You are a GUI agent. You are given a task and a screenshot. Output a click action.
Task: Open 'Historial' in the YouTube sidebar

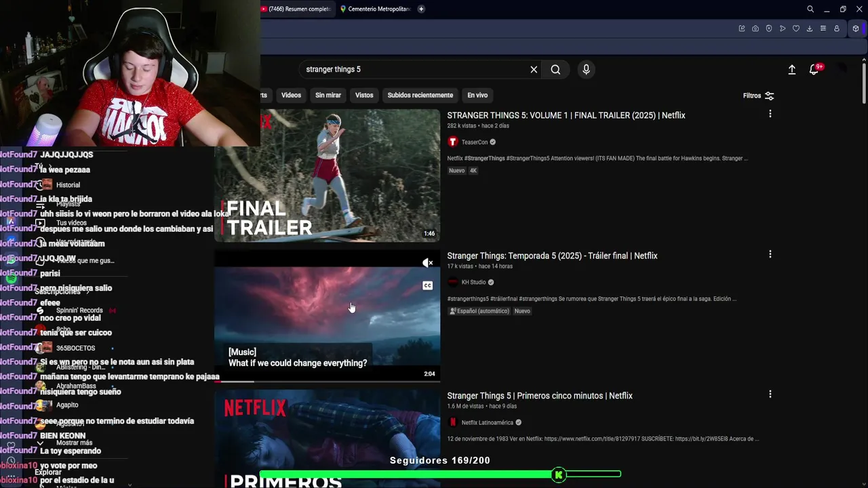(x=68, y=185)
